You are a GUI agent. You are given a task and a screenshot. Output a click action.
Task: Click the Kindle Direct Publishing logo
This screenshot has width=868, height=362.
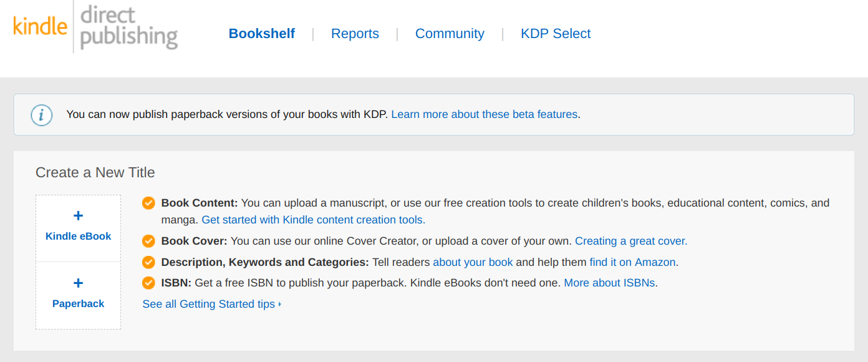[95, 27]
